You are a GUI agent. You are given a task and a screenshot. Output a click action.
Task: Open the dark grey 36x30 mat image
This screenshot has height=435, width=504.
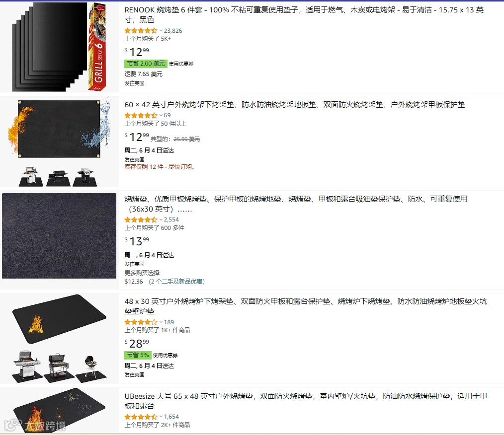[59, 236]
